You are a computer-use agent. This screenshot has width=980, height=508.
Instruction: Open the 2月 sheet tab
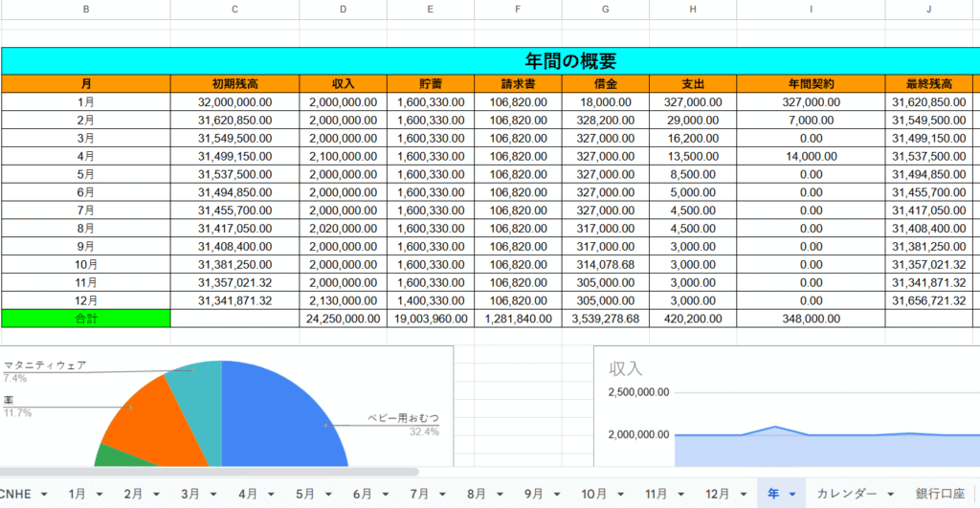133,494
